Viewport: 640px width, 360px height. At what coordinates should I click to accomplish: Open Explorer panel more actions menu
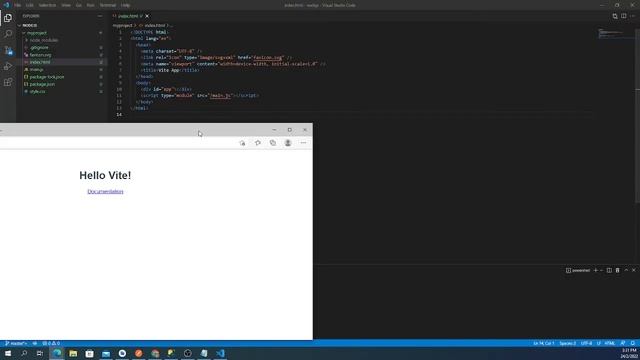pos(100,16)
